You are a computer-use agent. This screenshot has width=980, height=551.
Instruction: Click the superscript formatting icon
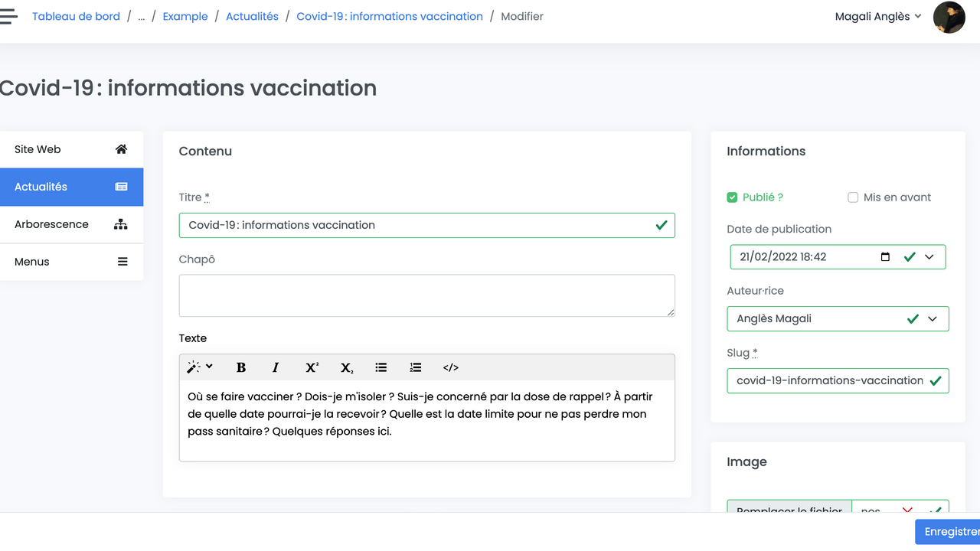point(312,368)
